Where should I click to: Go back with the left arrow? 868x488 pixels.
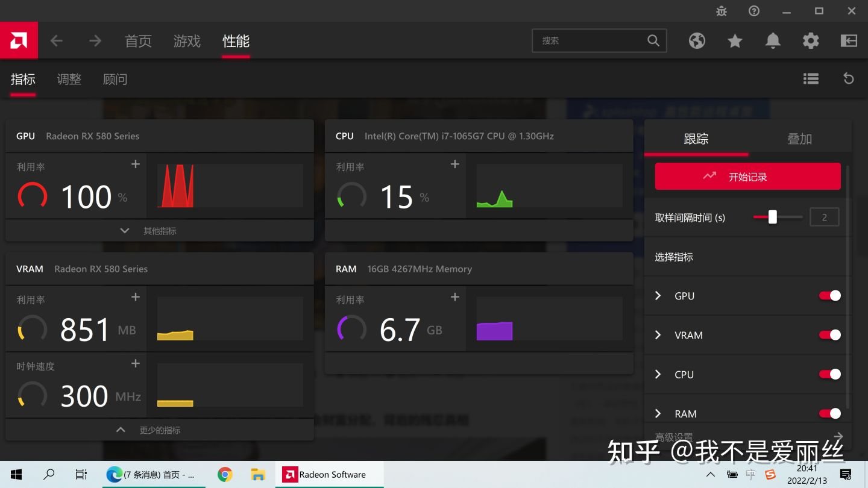(x=56, y=41)
